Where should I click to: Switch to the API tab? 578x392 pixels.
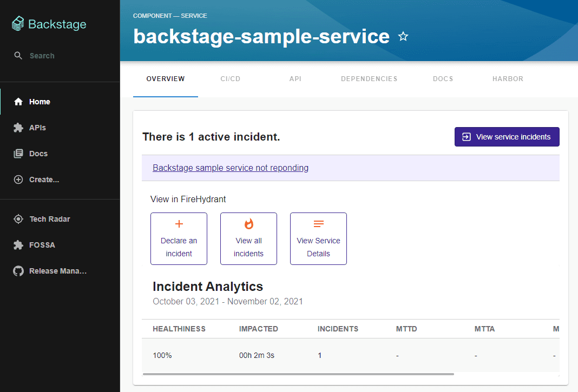coord(295,79)
